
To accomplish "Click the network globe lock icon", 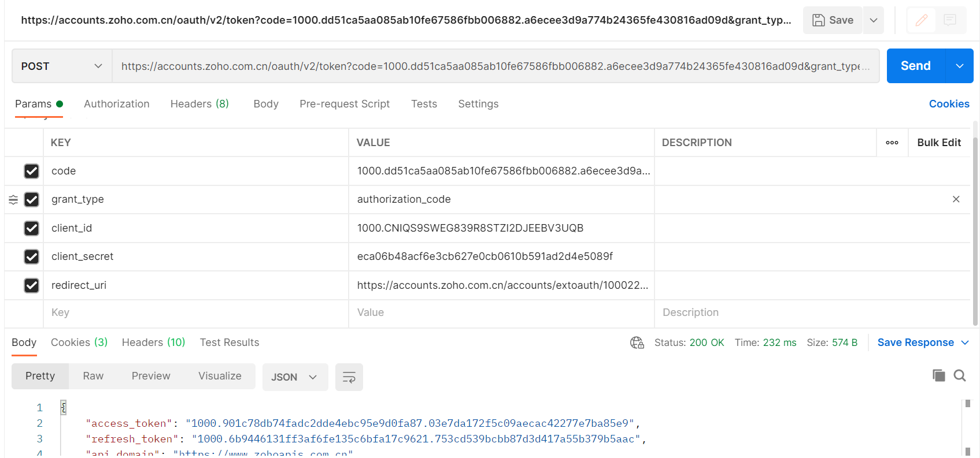I will coord(637,342).
